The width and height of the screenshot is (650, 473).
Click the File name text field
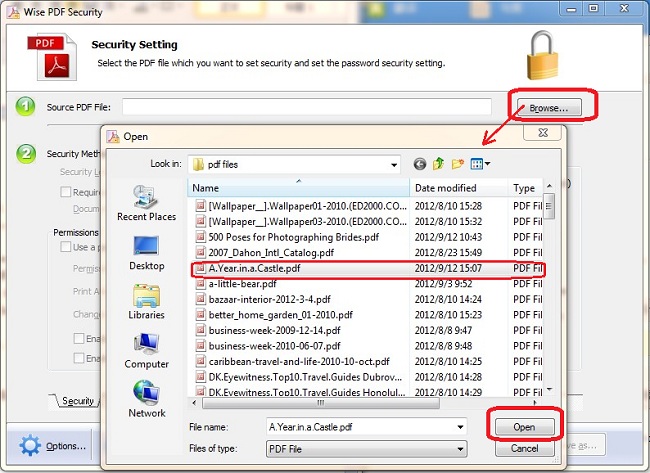361,427
